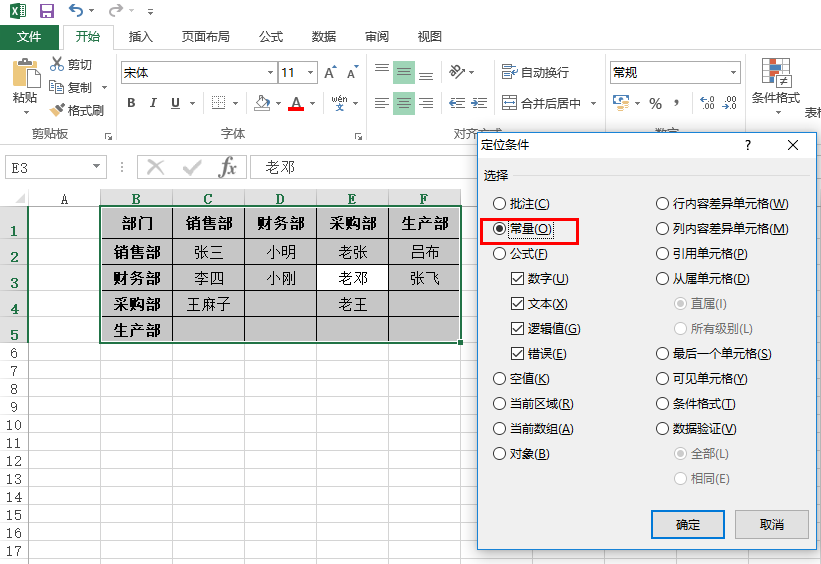Align text right
This screenshot has width=821, height=564.
coord(426,103)
